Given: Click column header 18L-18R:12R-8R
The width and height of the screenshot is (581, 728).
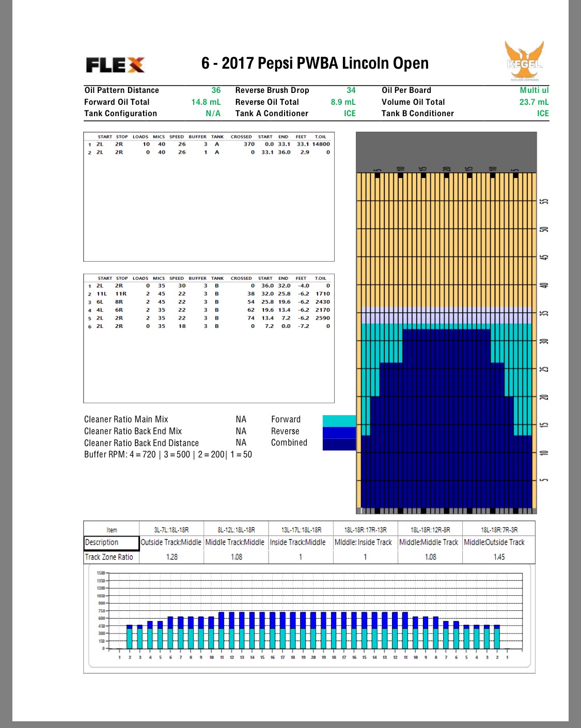Looking at the screenshot, I should click(430, 530).
